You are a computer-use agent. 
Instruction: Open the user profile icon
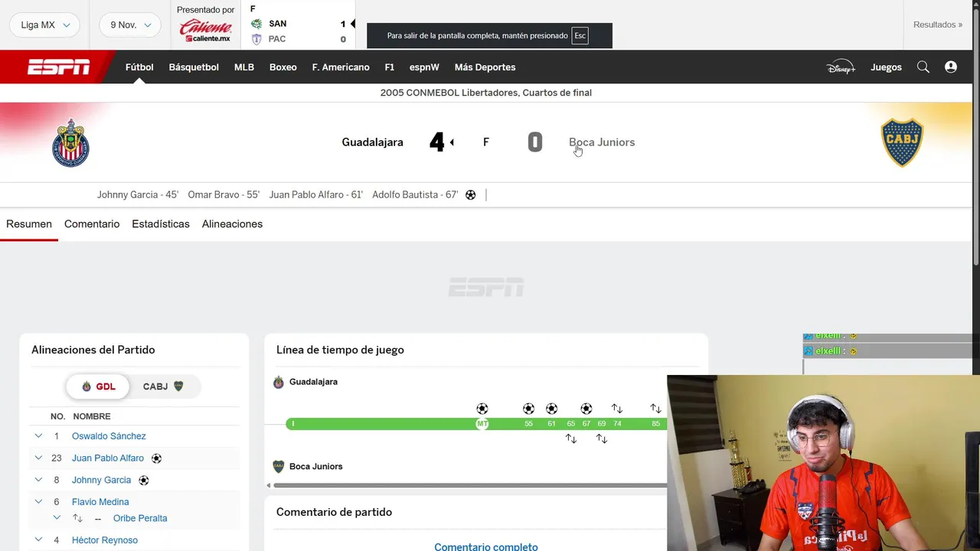click(x=951, y=67)
